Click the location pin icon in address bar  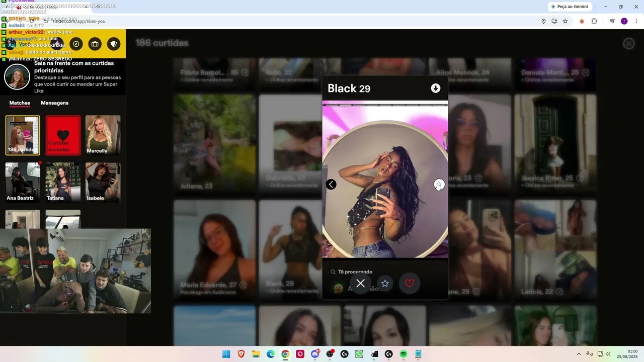543,21
